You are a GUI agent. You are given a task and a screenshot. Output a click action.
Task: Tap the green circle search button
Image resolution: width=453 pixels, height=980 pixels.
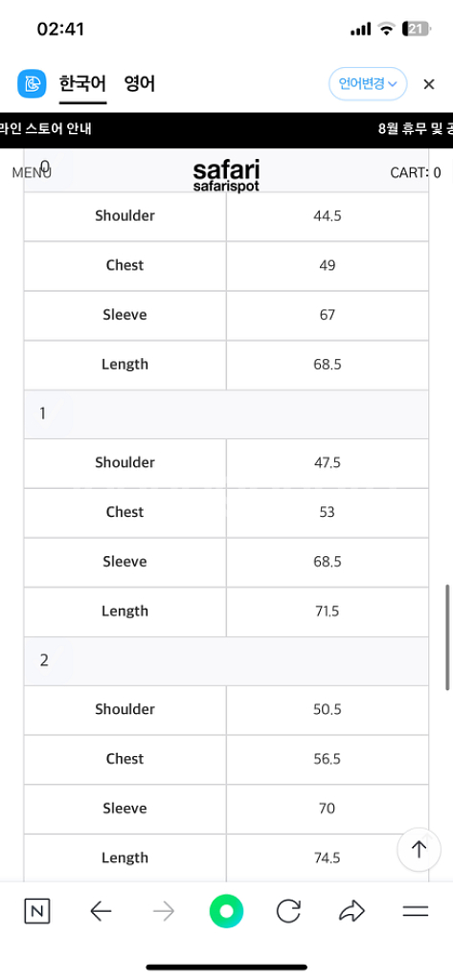226,911
